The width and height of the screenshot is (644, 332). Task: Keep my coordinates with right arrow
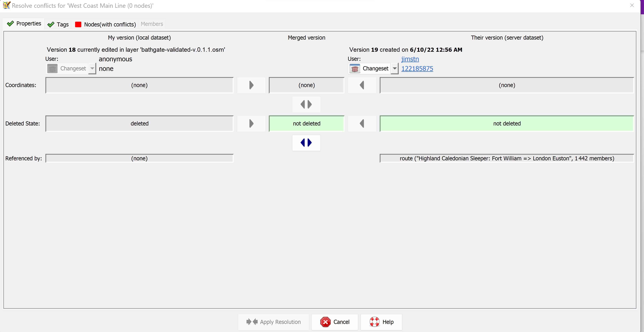point(251,85)
